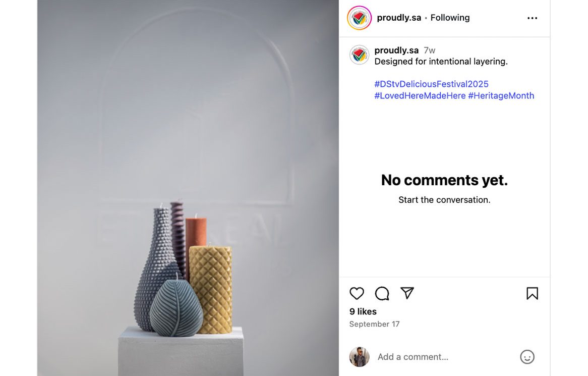The height and width of the screenshot is (376, 588).
Task: Open emoji picker smiley icon
Action: (527, 357)
